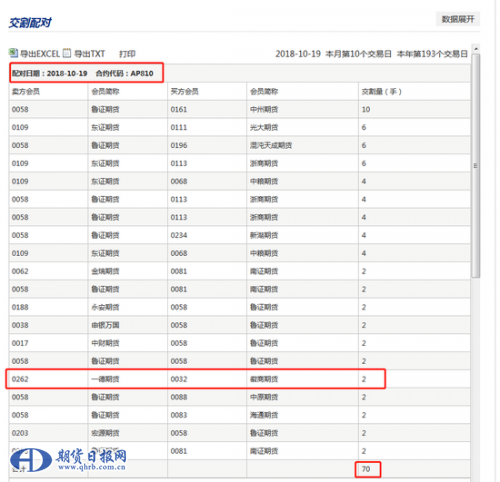Select the 金瑞期货 cell
Image resolution: width=500 pixels, height=482 pixels.
[x=127, y=272]
